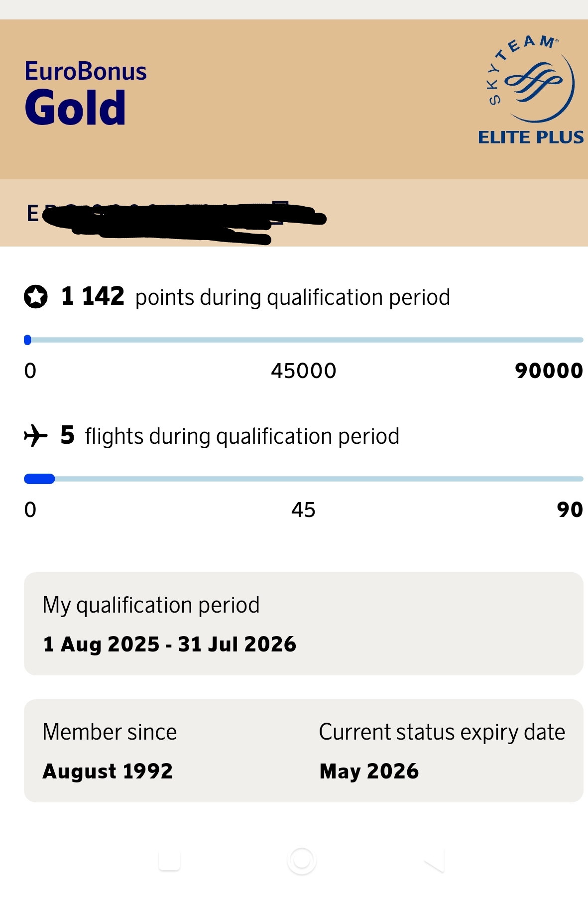The height and width of the screenshot is (897, 588).
Task: Tap the airplane icon beside flights
Action: (x=35, y=436)
